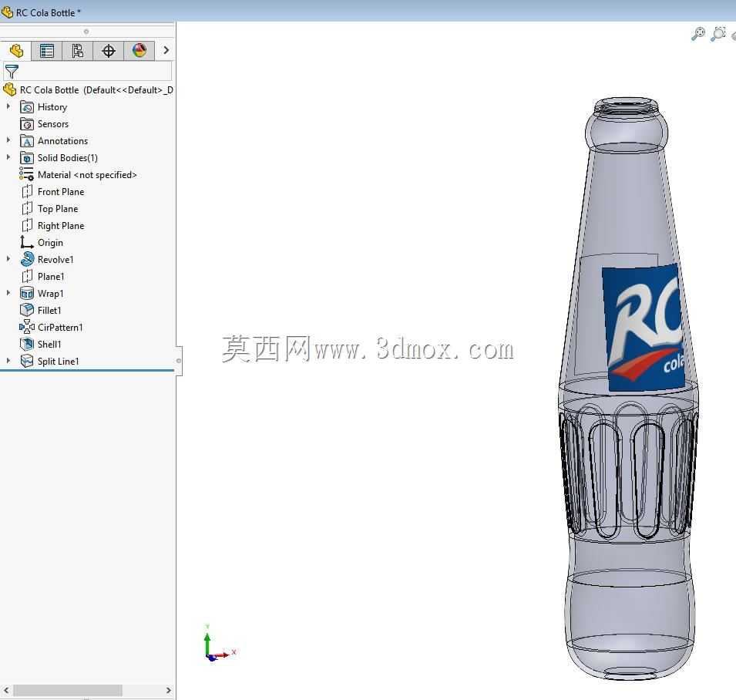
Task: Click the feature tree horizontal scrollbar thumb
Action: [68, 690]
